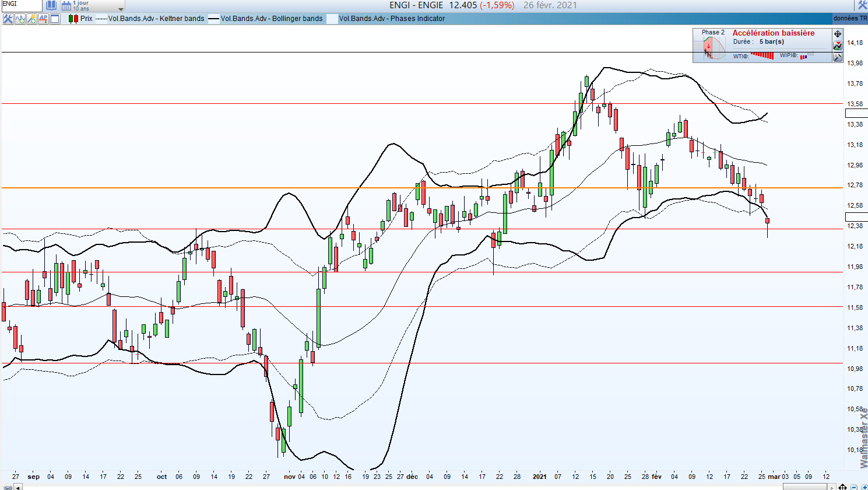Screen dimensions: 868x490
Task: Open 'Vol.Bands.Adv - Keltner bands' legend settings
Action: pos(156,19)
